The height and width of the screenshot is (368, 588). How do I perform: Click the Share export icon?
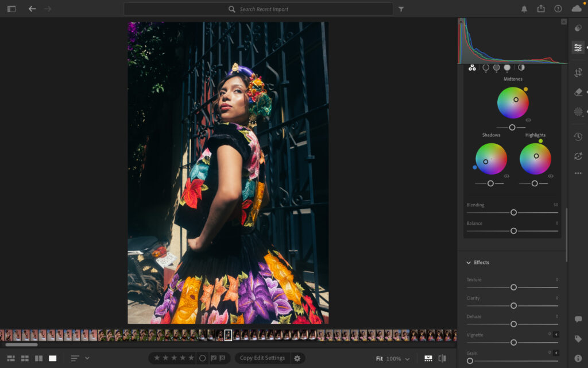(x=541, y=9)
